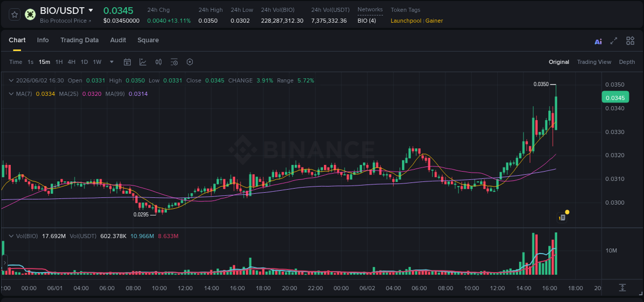Click the green BIO token logo
This screenshot has width=644, height=302.
[x=30, y=14]
